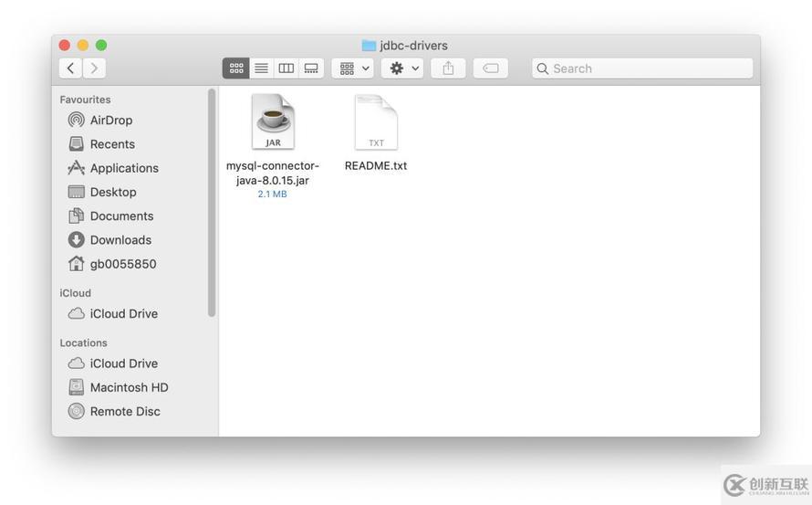Image resolution: width=812 pixels, height=505 pixels.
Task: Select iCloud Drive under Locations
Action: click(x=124, y=363)
